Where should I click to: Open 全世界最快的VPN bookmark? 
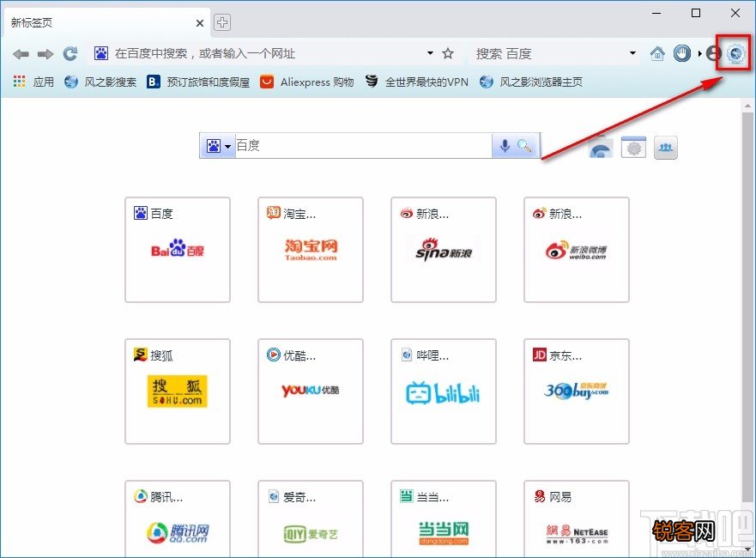416,82
